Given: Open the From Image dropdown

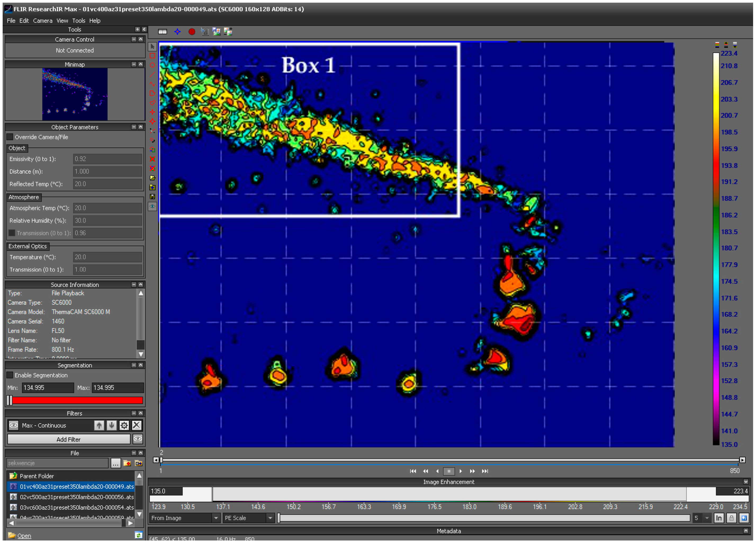Looking at the screenshot, I should [x=216, y=518].
